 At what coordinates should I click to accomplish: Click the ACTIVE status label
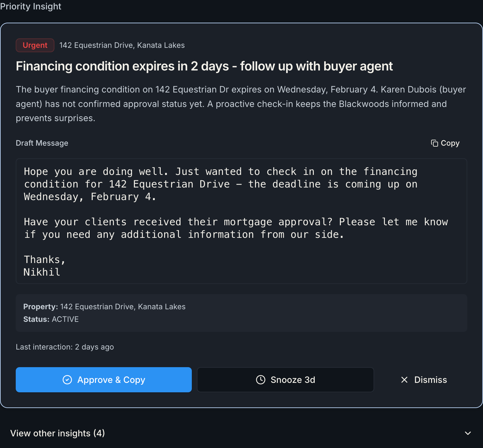pos(65,319)
